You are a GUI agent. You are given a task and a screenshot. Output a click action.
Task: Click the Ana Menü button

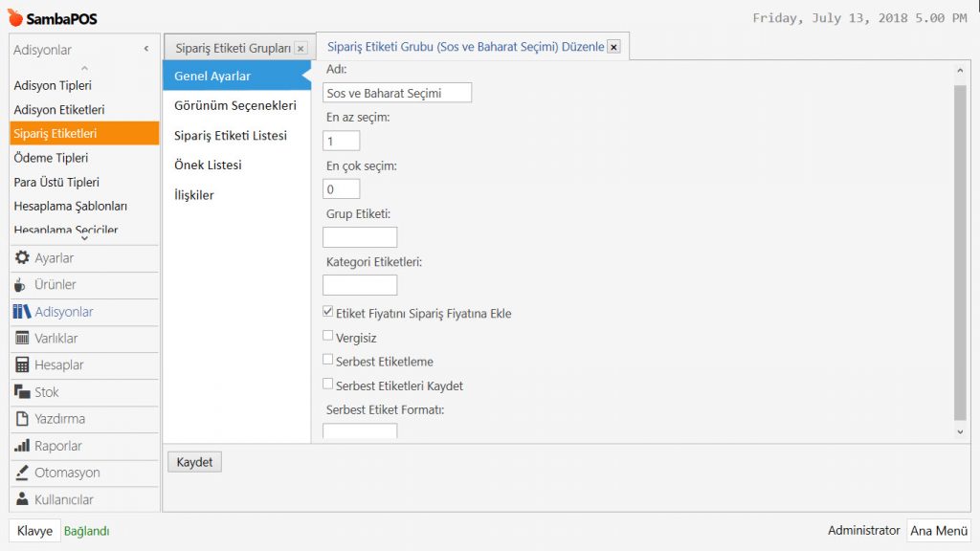pos(938,531)
